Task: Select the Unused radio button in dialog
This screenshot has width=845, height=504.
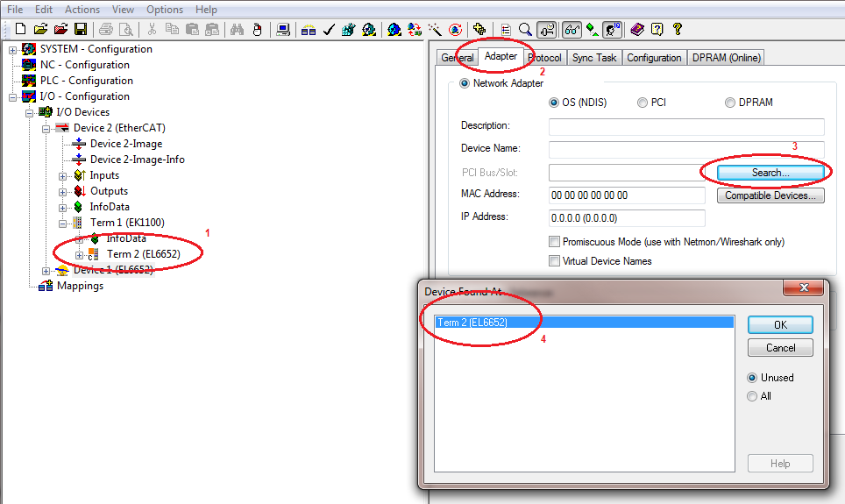Action: [752, 378]
